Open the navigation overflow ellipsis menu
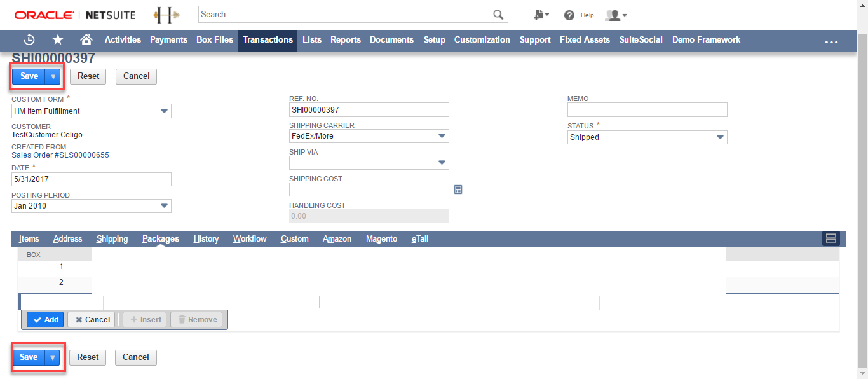The width and height of the screenshot is (868, 379). coord(831,42)
